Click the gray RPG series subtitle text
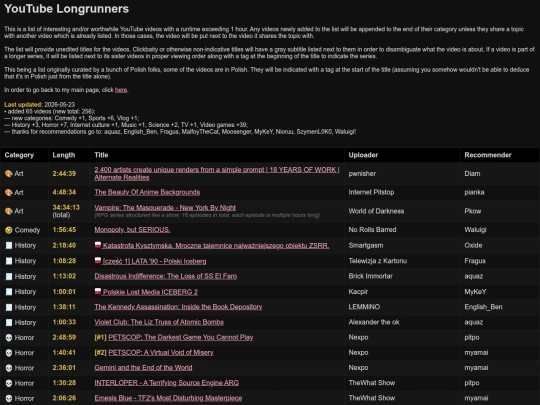The height and width of the screenshot is (405, 540). (207, 215)
